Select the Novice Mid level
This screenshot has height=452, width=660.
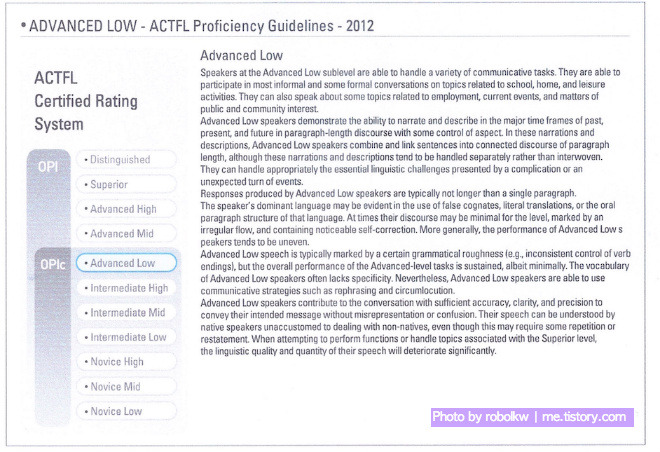pyautogui.click(x=126, y=386)
